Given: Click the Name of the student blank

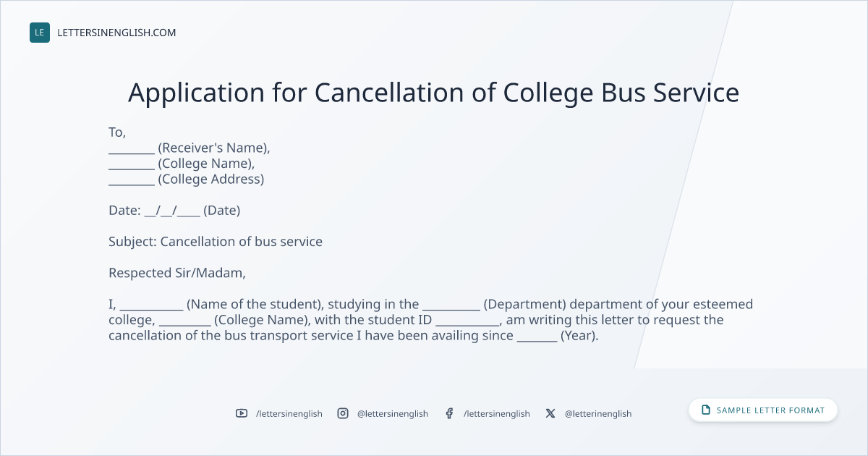Looking at the screenshot, I should 151,310.
